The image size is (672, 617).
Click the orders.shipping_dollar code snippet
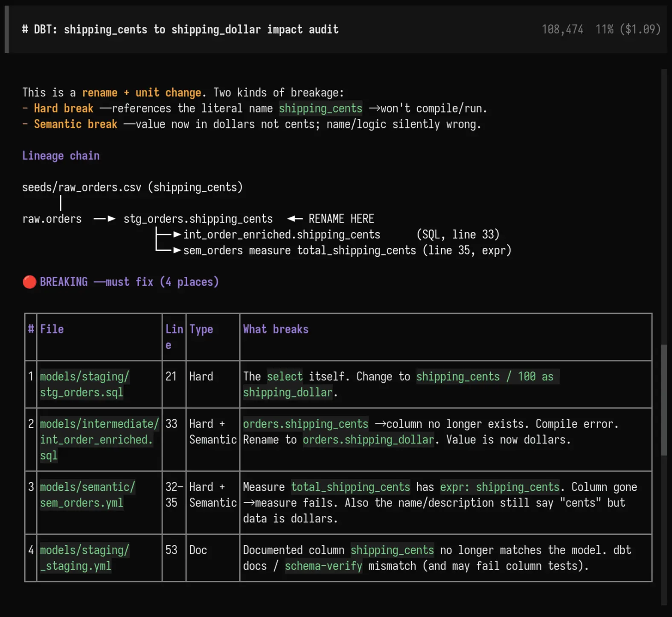[368, 440]
